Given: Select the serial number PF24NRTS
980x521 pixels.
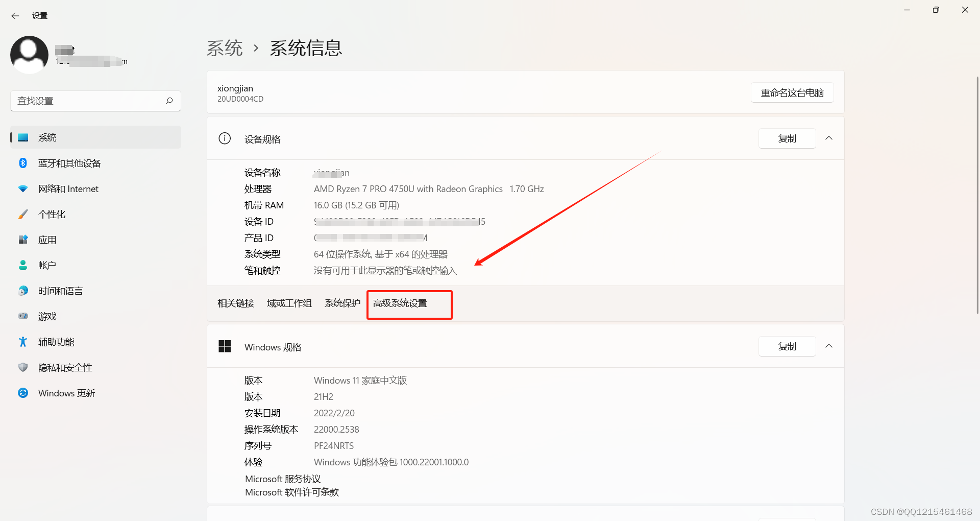Looking at the screenshot, I should 334,446.
